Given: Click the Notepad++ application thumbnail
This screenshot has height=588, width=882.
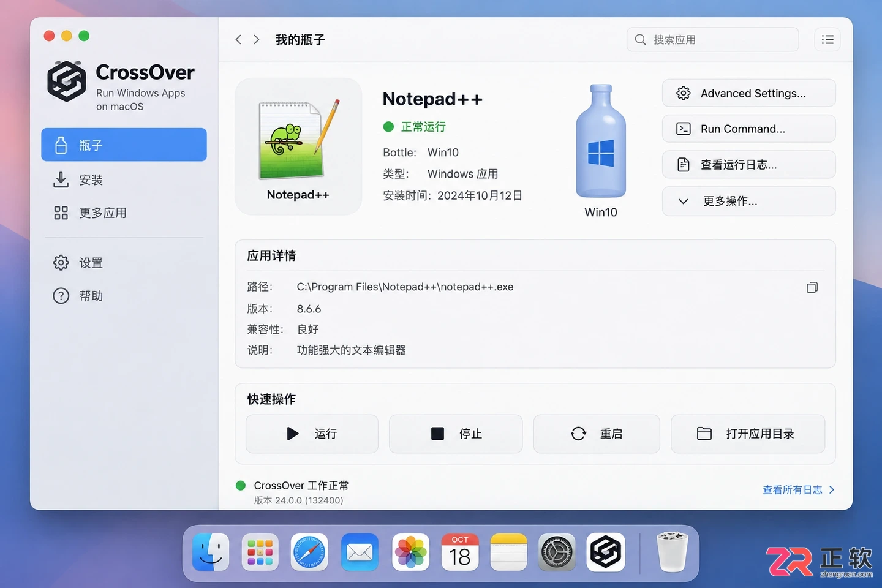Looking at the screenshot, I should tap(298, 146).
